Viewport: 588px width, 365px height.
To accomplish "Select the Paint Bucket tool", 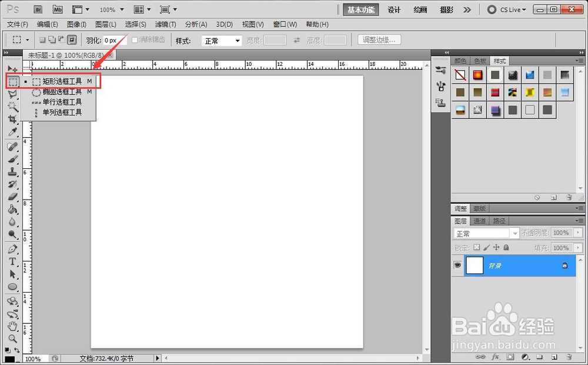I will pyautogui.click(x=12, y=209).
